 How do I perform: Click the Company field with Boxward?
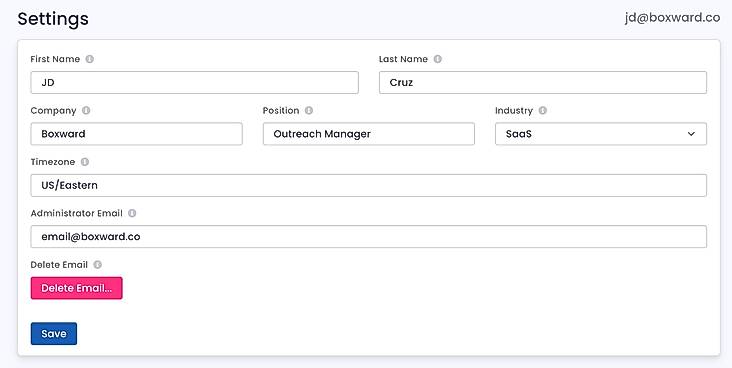pos(136,134)
